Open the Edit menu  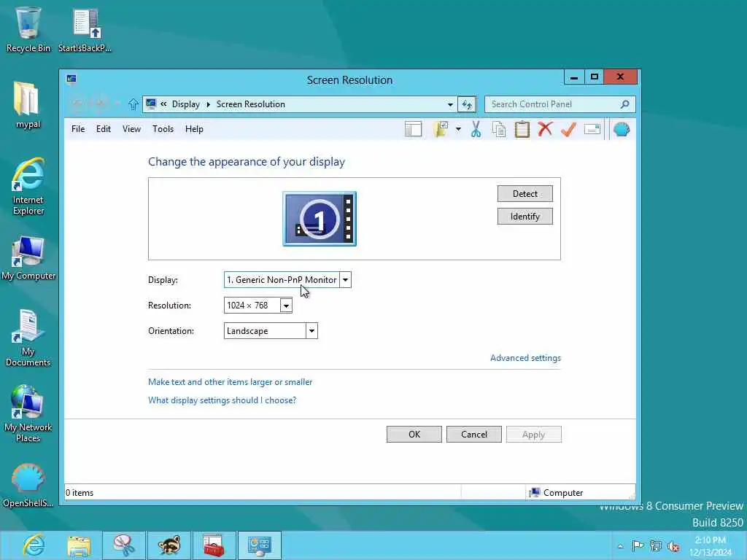click(104, 129)
